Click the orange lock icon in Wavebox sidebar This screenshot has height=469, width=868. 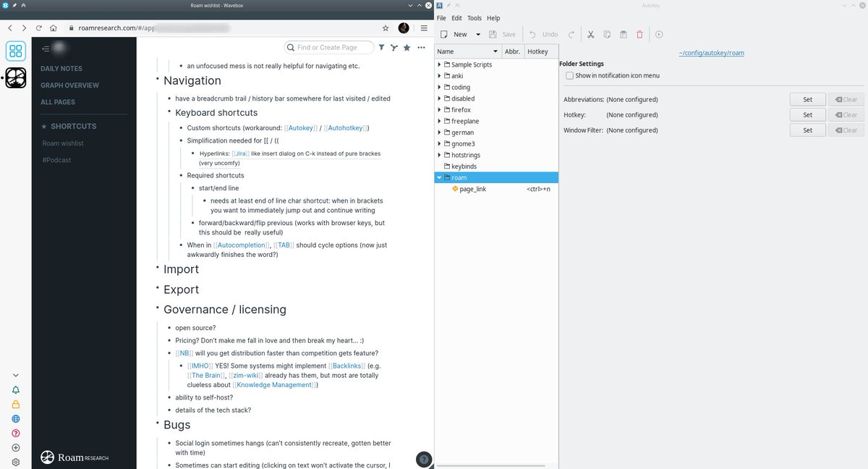pos(16,405)
